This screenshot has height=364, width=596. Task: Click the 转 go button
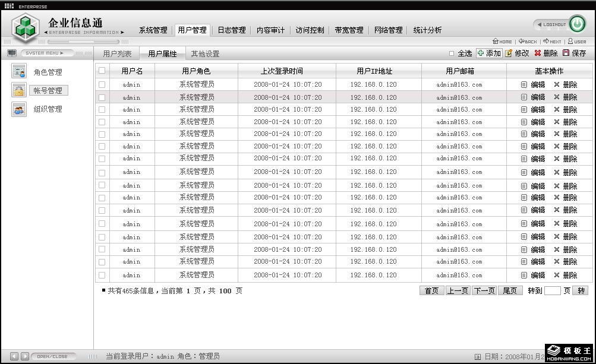581,291
